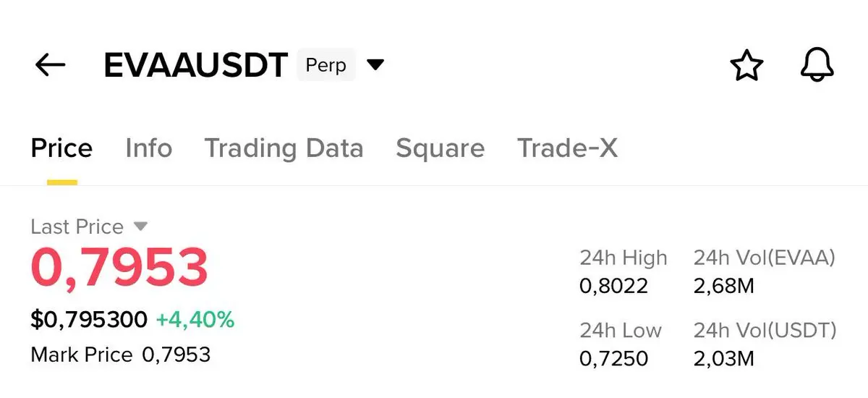Switch to the Info tab
The width and height of the screenshot is (868, 398).
point(148,148)
